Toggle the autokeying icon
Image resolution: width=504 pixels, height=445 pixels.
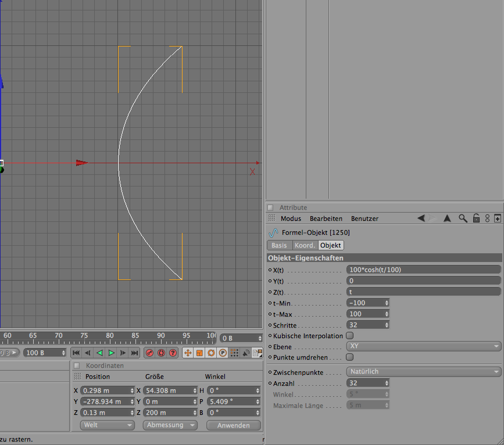tap(161, 353)
